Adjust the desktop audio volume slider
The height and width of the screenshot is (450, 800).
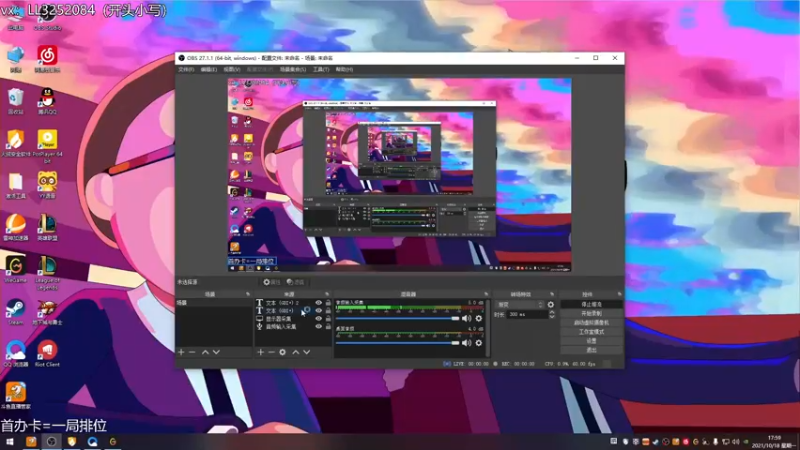397,343
